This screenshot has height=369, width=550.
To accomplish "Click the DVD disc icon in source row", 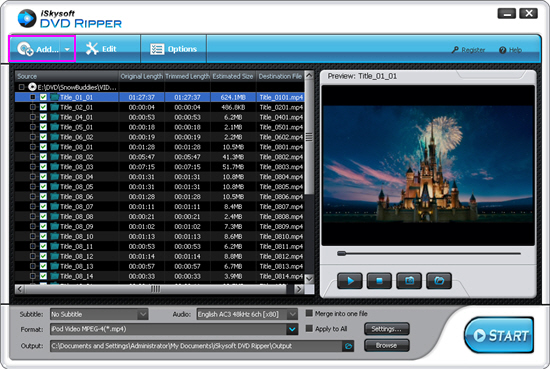I will pos(32,87).
